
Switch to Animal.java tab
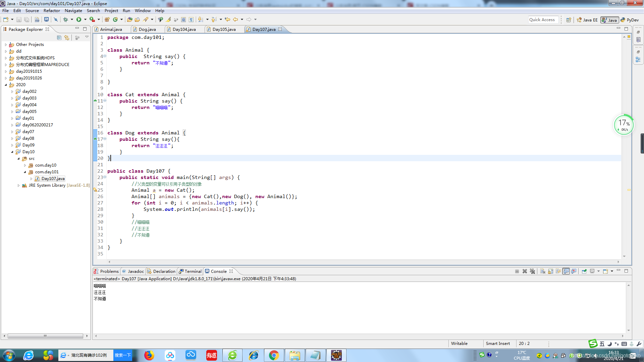pyautogui.click(x=111, y=29)
